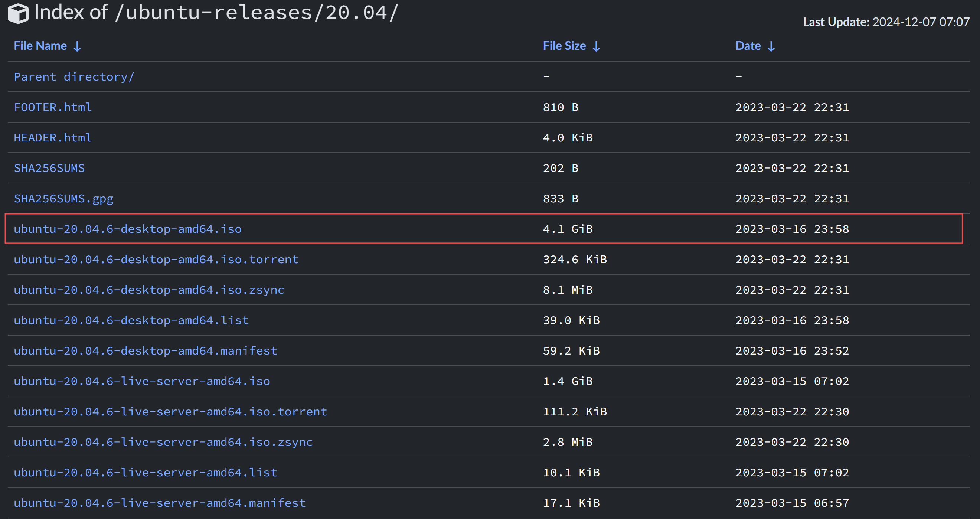Click the arrow next to File Size
Image resolution: width=980 pixels, height=519 pixels.
point(597,46)
